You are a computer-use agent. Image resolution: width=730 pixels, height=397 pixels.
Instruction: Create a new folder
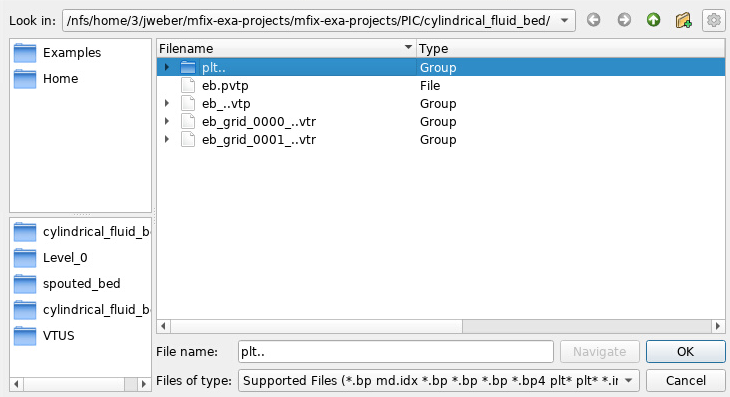(683, 20)
